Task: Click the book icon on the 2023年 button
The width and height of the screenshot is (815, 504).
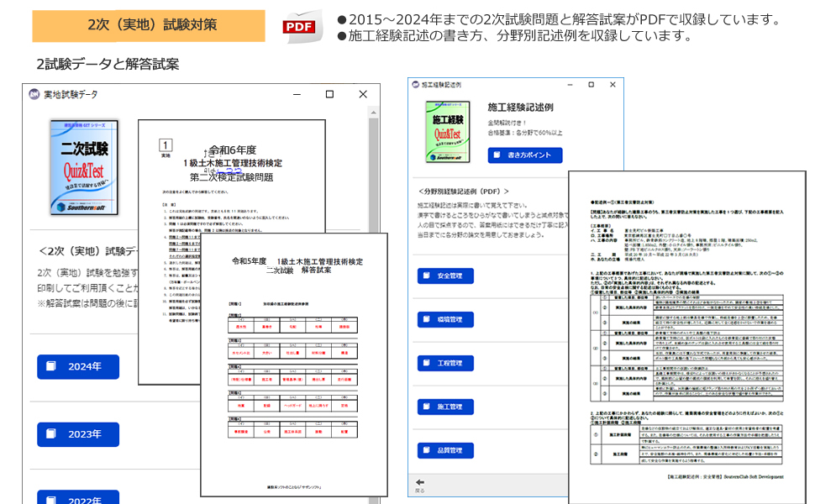Action: [x=51, y=433]
